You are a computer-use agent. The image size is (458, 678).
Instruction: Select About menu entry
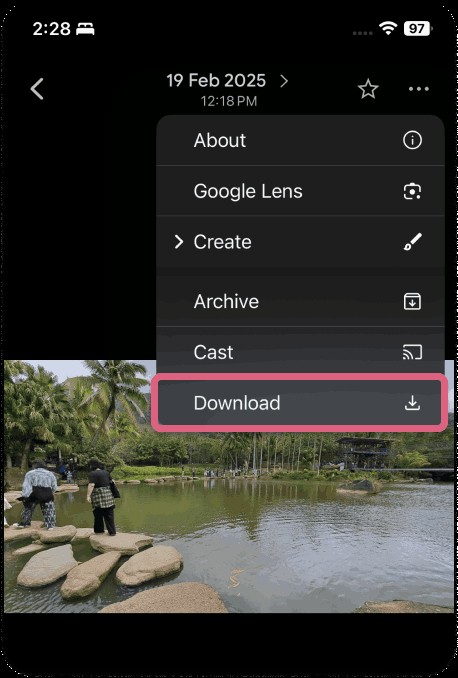[300, 141]
